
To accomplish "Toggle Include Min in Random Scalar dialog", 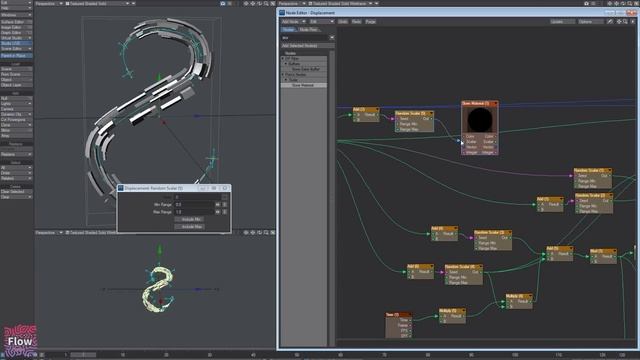I will (x=190, y=219).
